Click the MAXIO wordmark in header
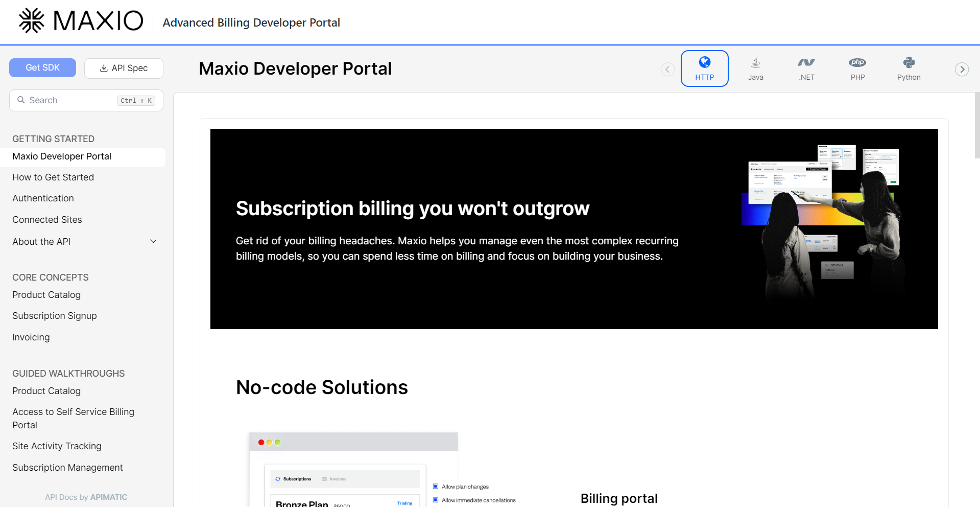 point(98,21)
